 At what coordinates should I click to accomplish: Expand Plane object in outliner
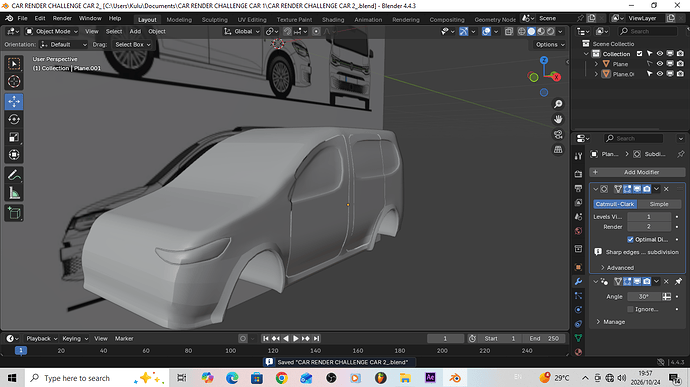click(x=596, y=64)
